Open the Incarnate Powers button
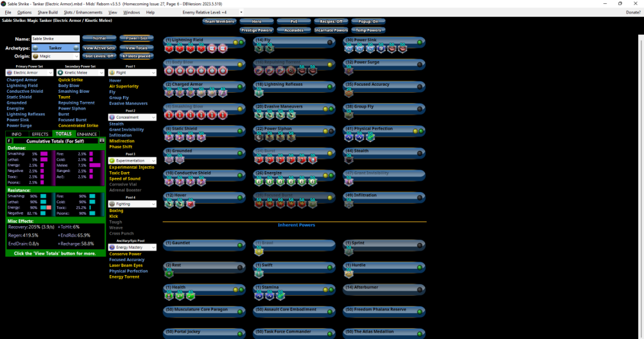The width and height of the screenshot is (644, 339). [x=332, y=30]
